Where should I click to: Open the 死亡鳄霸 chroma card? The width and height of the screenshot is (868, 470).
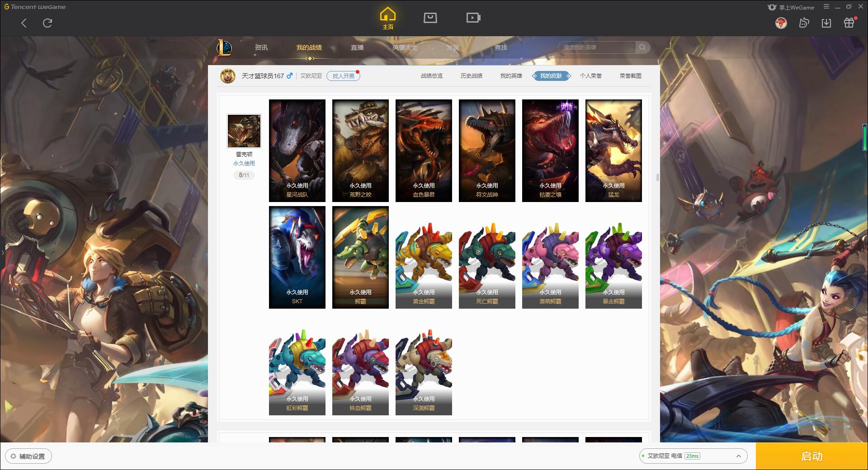coord(487,265)
